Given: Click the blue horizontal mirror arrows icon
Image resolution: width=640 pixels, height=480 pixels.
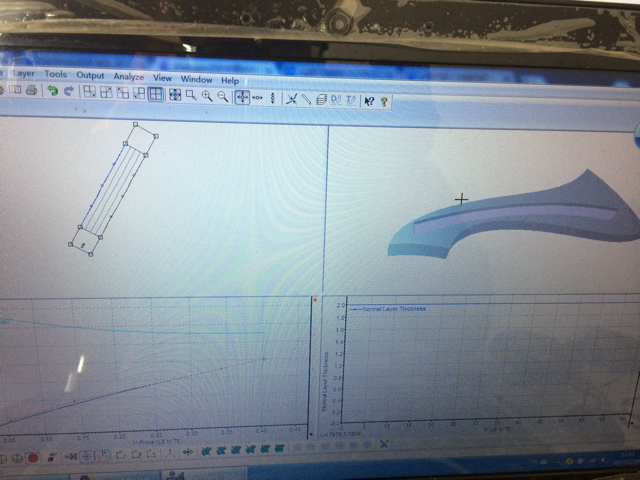Looking at the screenshot, I should pyautogui.click(x=188, y=452).
